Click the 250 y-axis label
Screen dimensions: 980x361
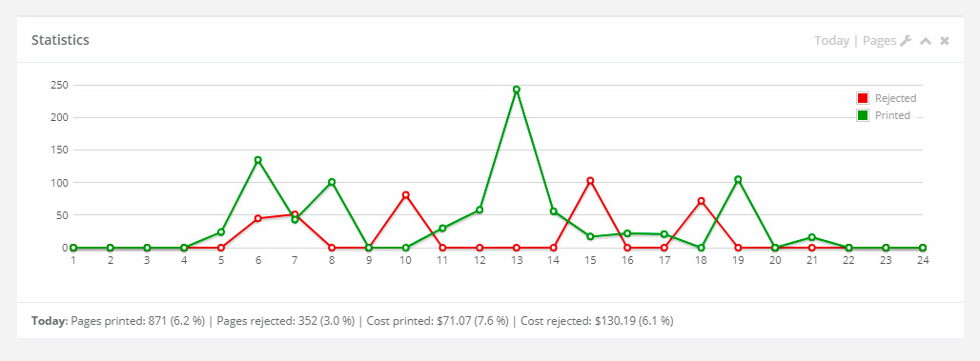(x=59, y=85)
